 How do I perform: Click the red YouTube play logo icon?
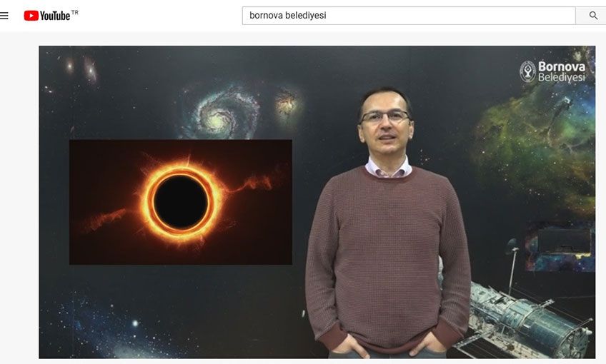pyautogui.click(x=31, y=16)
